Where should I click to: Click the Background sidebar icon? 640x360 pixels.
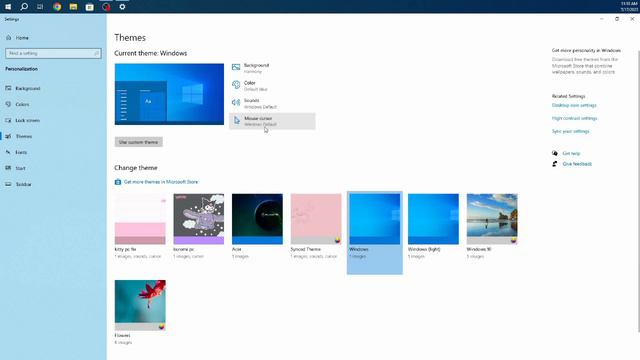tap(8, 88)
